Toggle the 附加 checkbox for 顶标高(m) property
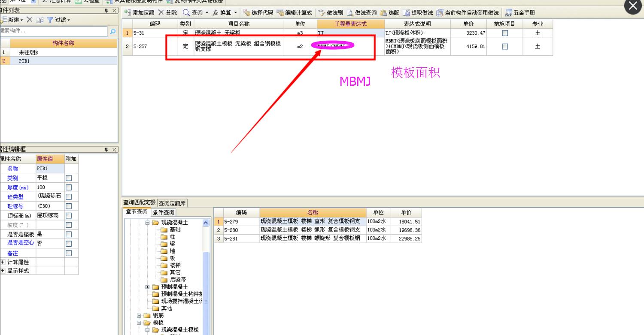This screenshot has width=644, height=335. [x=69, y=216]
